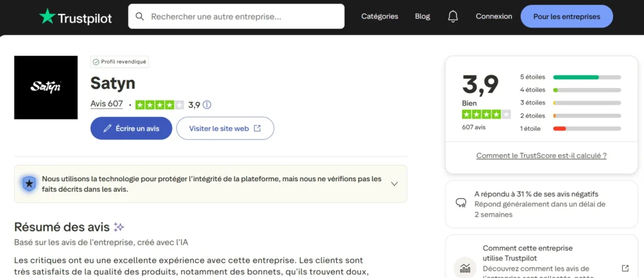Click the Satyn company logo
This screenshot has width=644, height=278.
pyautogui.click(x=45, y=87)
